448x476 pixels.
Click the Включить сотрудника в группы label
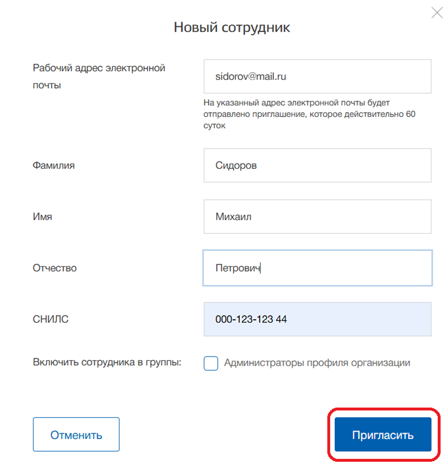pyautogui.click(x=107, y=362)
